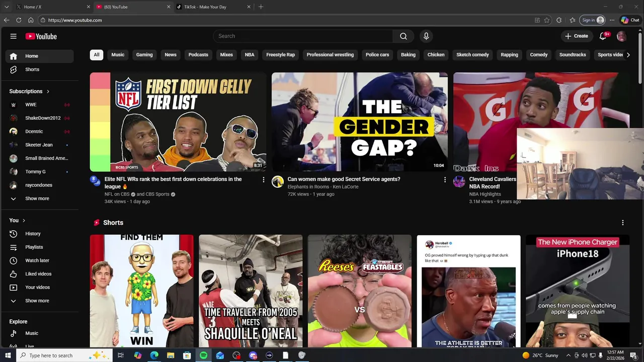The height and width of the screenshot is (362, 644).
Task: Click the Create button
Action: point(576,36)
